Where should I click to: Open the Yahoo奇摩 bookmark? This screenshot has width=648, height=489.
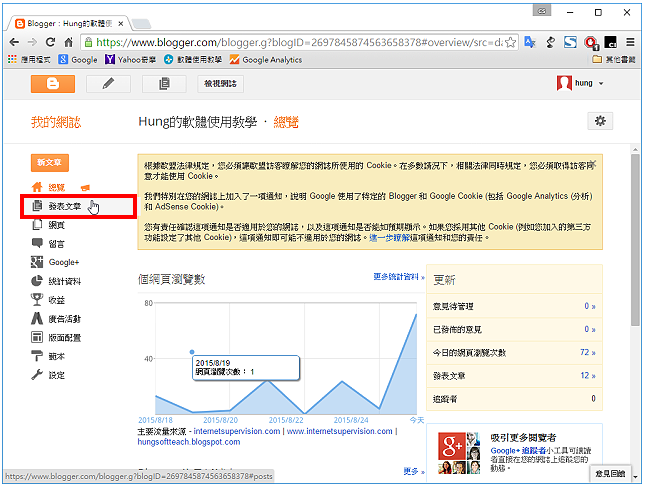131,60
